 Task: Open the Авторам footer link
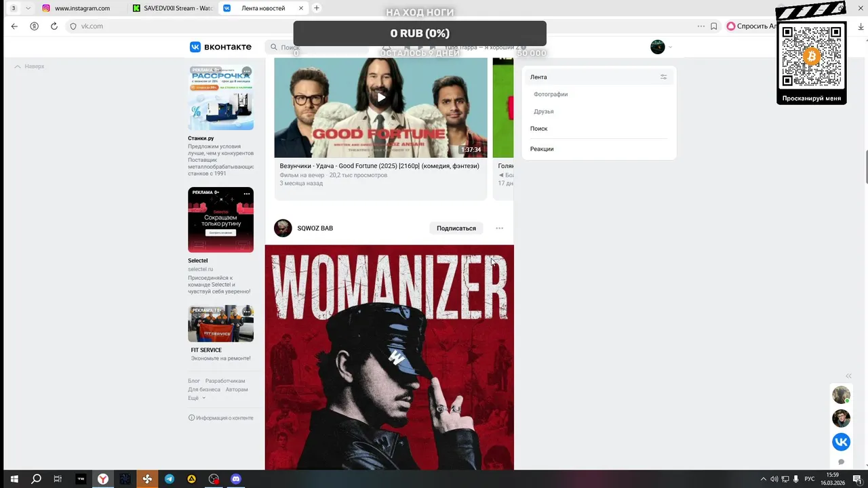point(237,390)
